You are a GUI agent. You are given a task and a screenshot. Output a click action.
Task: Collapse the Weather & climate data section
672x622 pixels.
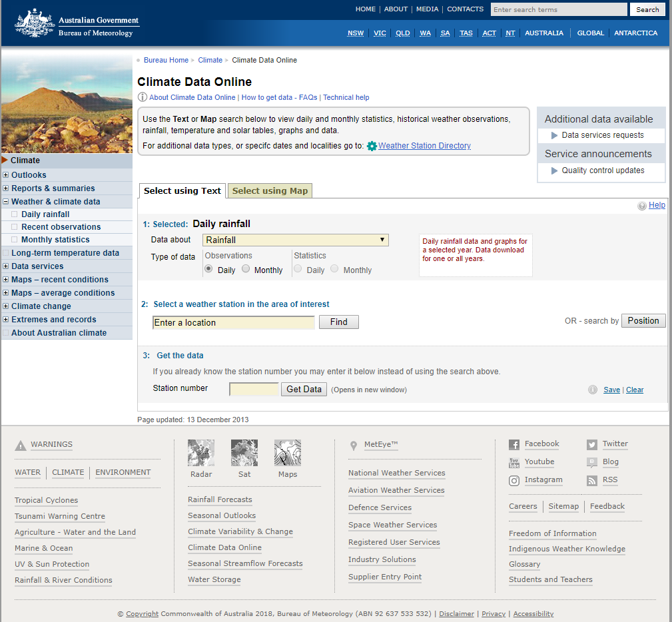[x=5, y=201]
